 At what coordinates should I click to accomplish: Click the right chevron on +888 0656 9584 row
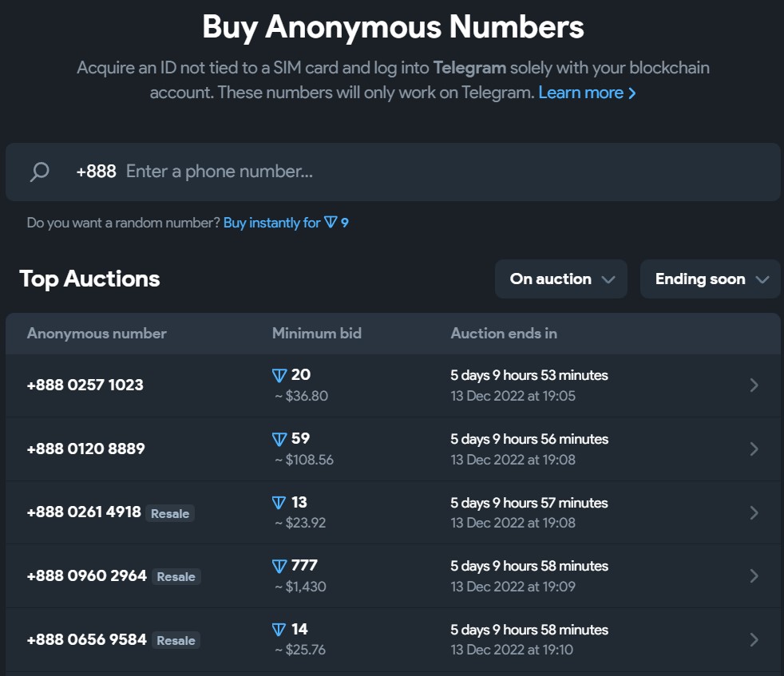[753, 639]
